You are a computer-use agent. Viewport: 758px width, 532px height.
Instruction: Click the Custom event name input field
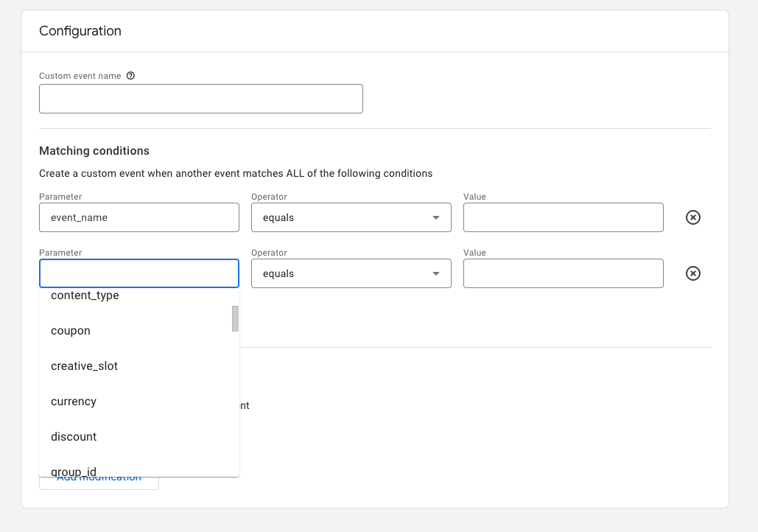pyautogui.click(x=200, y=99)
